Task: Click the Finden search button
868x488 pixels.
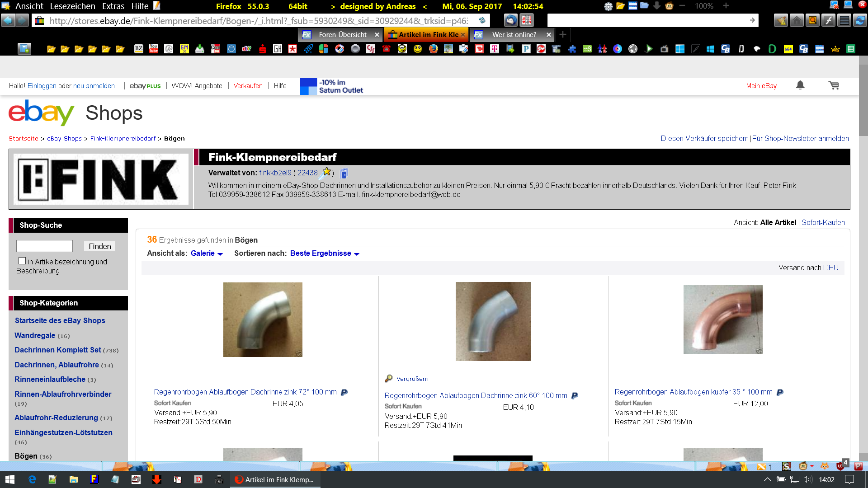Action: (x=99, y=246)
